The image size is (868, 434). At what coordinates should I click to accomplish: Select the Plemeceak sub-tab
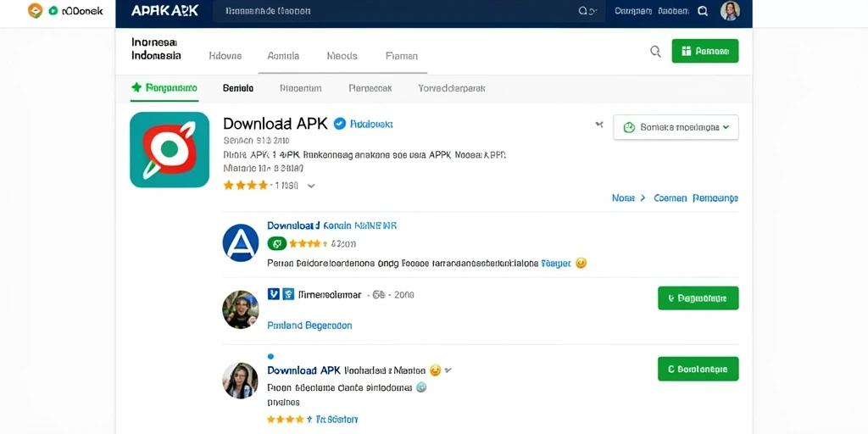coord(370,88)
